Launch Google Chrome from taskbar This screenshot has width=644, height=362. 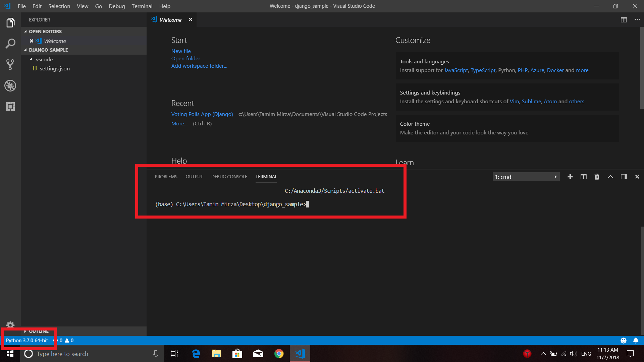[x=279, y=354]
